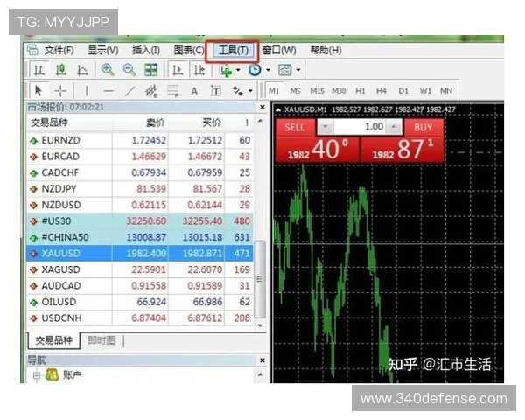This screenshot has height=420, width=525.
Task: Open the 图表(C) menu
Action: [x=189, y=51]
